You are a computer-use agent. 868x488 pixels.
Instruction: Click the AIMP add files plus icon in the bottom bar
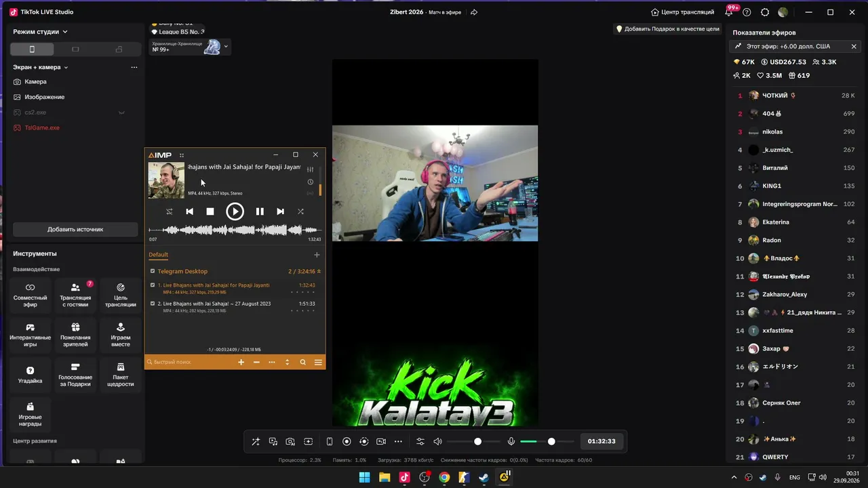coord(241,363)
